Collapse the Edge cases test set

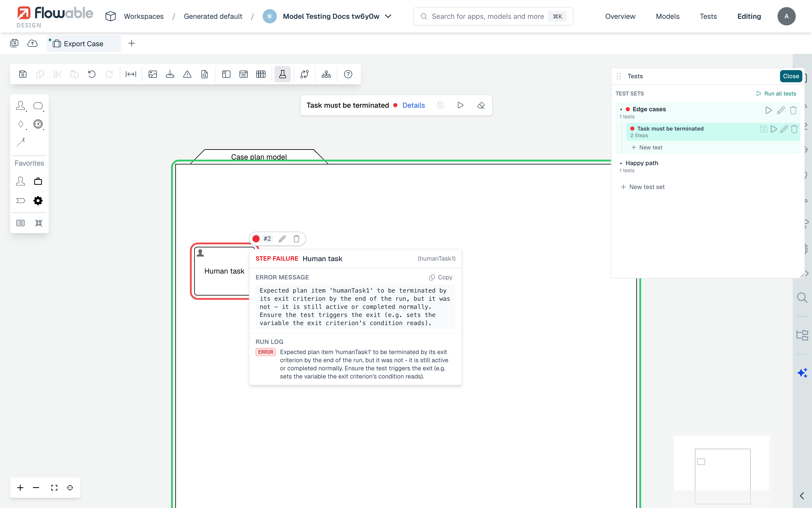coord(621,109)
